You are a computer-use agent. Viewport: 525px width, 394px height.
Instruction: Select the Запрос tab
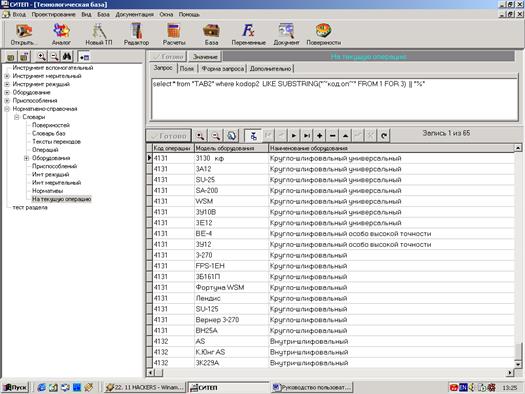(163, 68)
